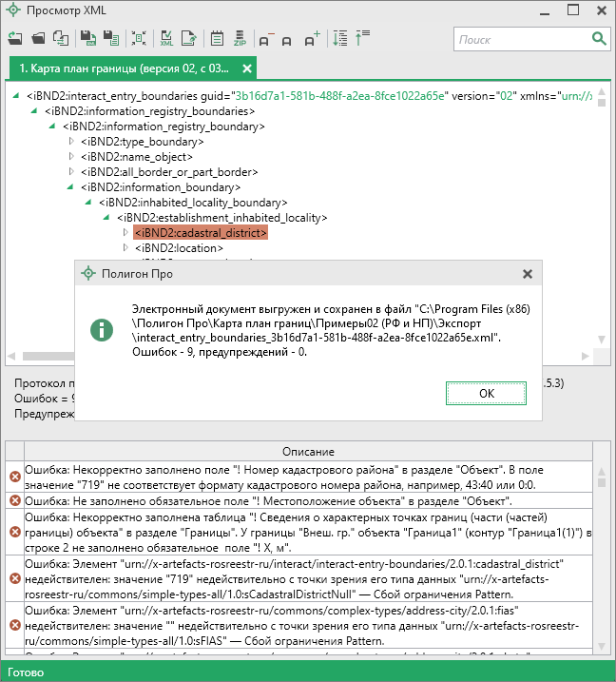Viewport: 616px width, 682px height.
Task: Expand the iBND2:name_object tree node
Action: coord(70,156)
